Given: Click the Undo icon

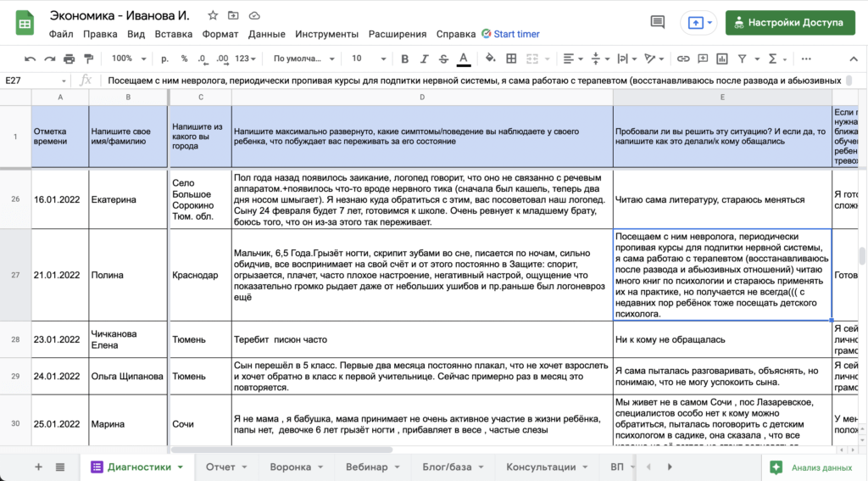Looking at the screenshot, I should (30, 59).
